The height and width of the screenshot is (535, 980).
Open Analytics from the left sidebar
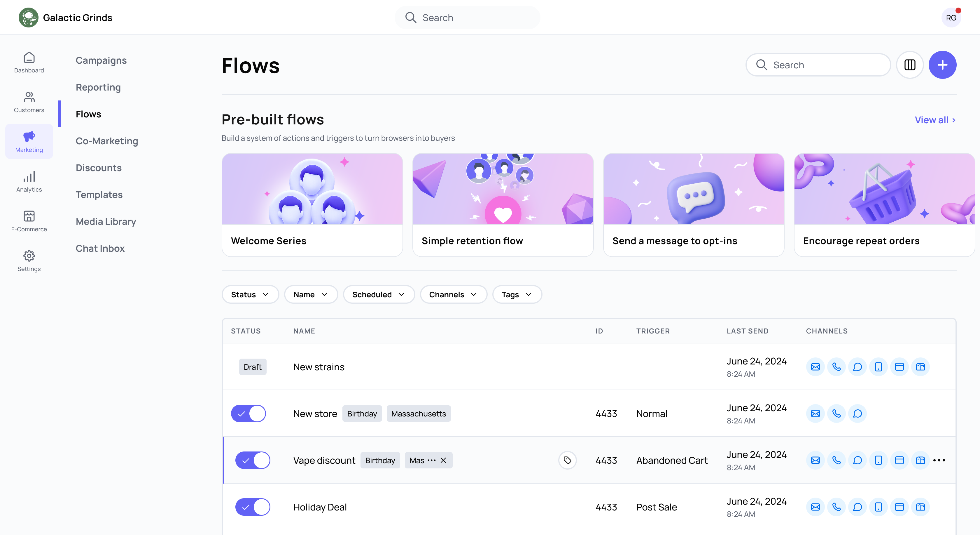[29, 182]
